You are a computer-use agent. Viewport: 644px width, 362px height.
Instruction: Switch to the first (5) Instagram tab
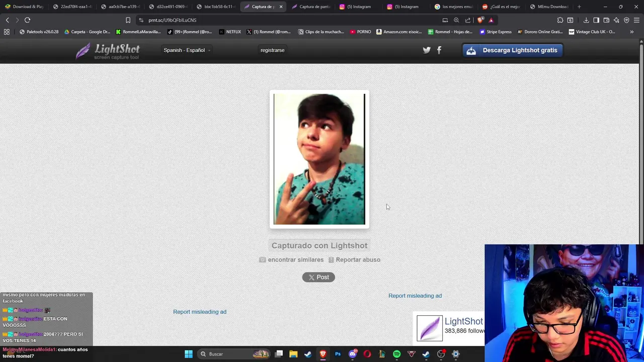point(355,7)
